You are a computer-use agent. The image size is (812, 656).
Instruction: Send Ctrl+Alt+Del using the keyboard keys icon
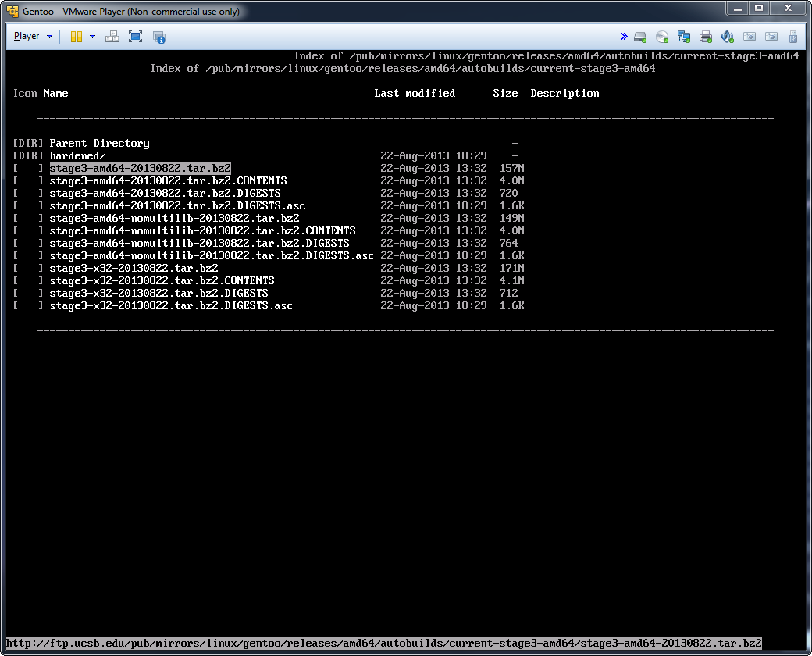[x=112, y=37]
